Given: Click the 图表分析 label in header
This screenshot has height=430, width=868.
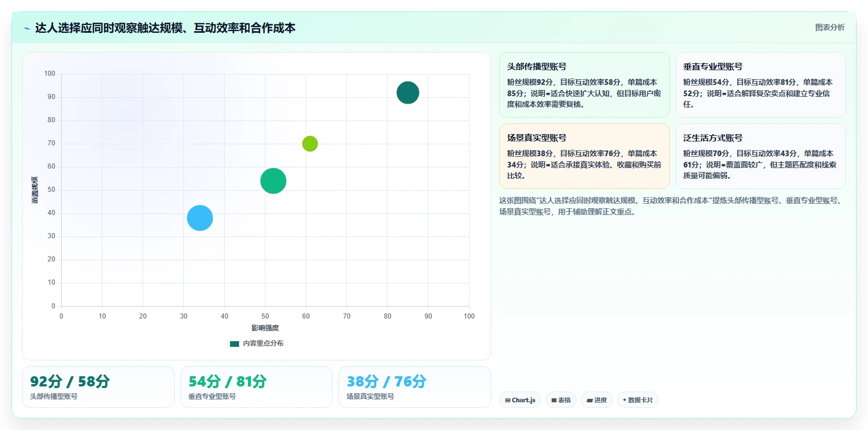Looking at the screenshot, I should pyautogui.click(x=830, y=27).
